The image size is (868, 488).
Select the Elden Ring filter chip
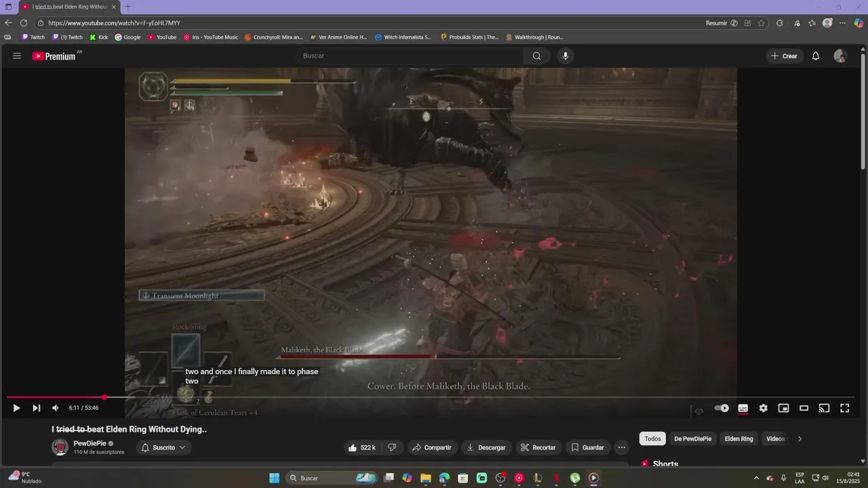(x=738, y=439)
